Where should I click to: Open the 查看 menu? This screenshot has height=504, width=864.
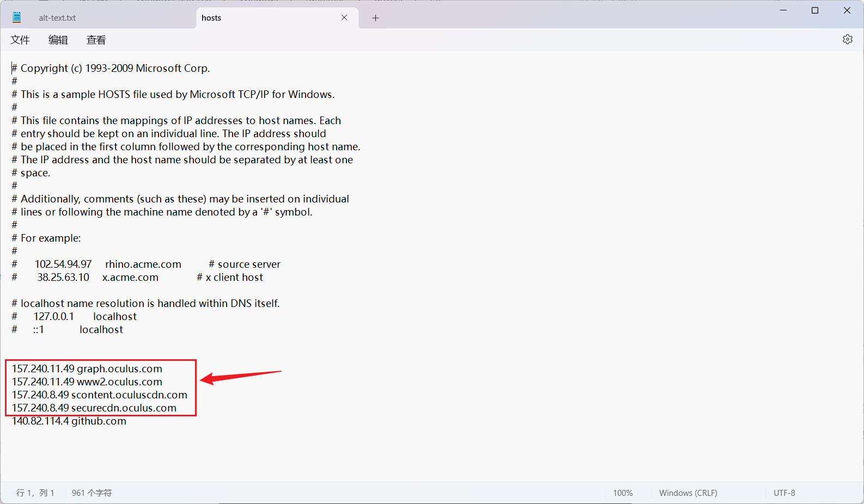click(96, 40)
